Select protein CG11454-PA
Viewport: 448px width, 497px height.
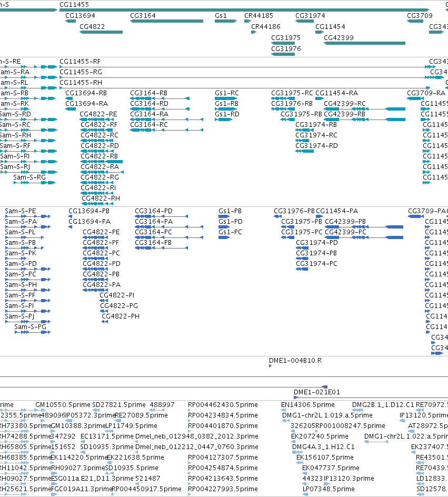tap(337, 211)
